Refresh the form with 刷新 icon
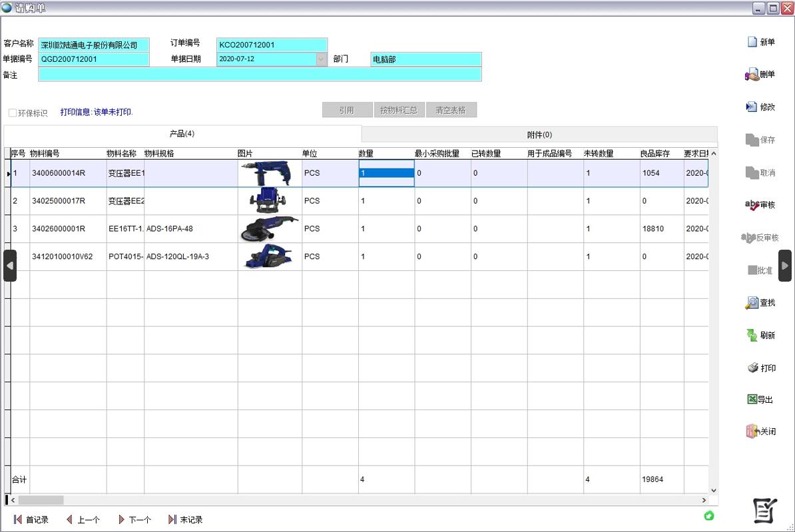This screenshot has height=532, width=795. pos(752,335)
